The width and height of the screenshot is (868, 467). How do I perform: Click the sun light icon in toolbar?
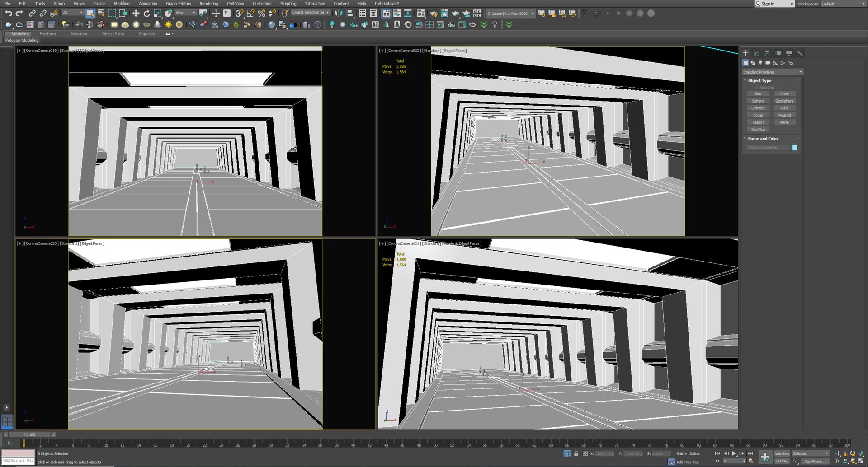[x=168, y=24]
